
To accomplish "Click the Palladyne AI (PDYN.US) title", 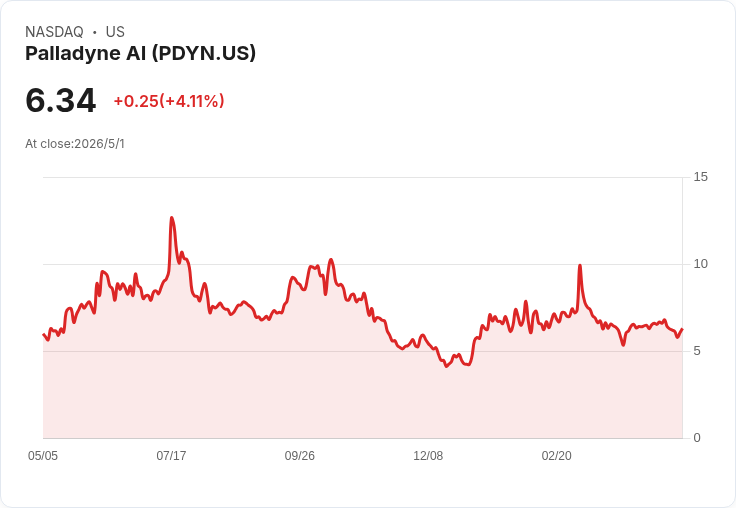I will (x=140, y=53).
